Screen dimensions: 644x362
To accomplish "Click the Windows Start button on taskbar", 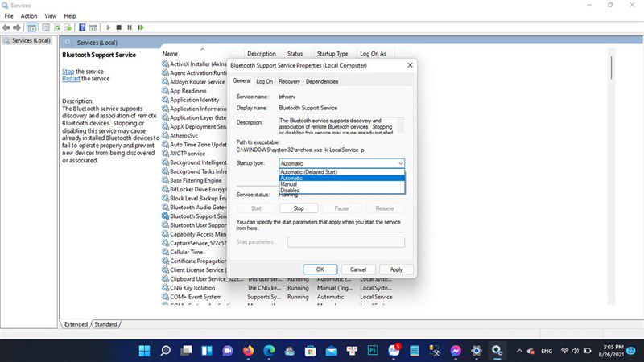I will 145,351.
